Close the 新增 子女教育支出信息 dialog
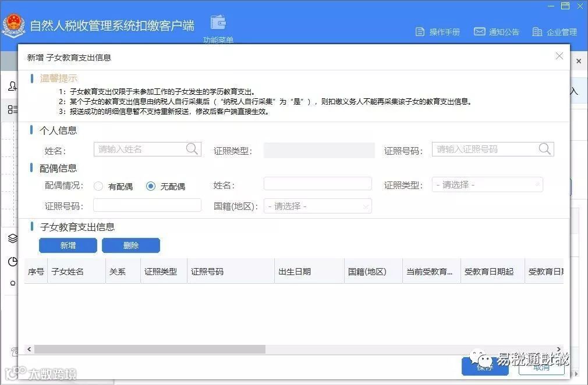588x385 pixels. (x=559, y=56)
